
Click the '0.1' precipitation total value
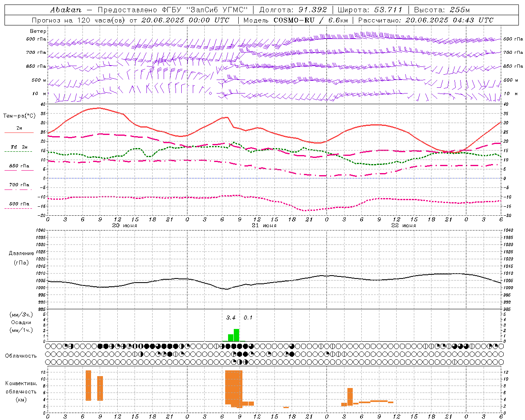(x=248, y=317)
